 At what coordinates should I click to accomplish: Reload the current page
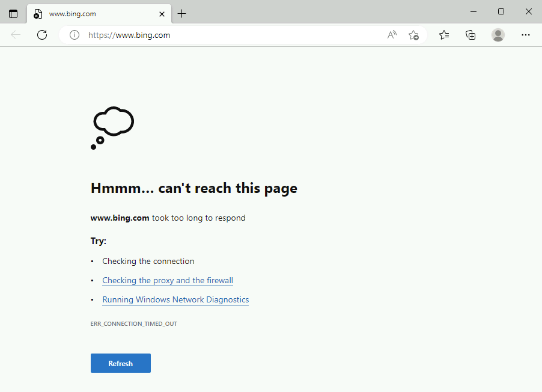click(x=41, y=35)
